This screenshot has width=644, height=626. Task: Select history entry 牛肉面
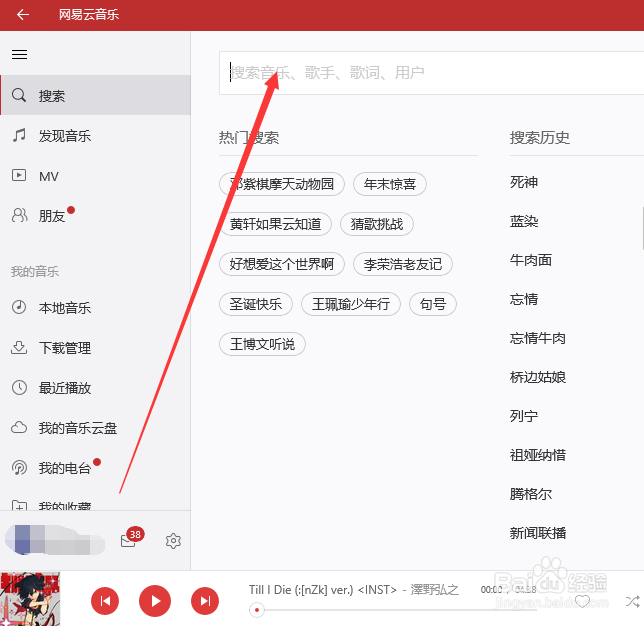click(531, 260)
